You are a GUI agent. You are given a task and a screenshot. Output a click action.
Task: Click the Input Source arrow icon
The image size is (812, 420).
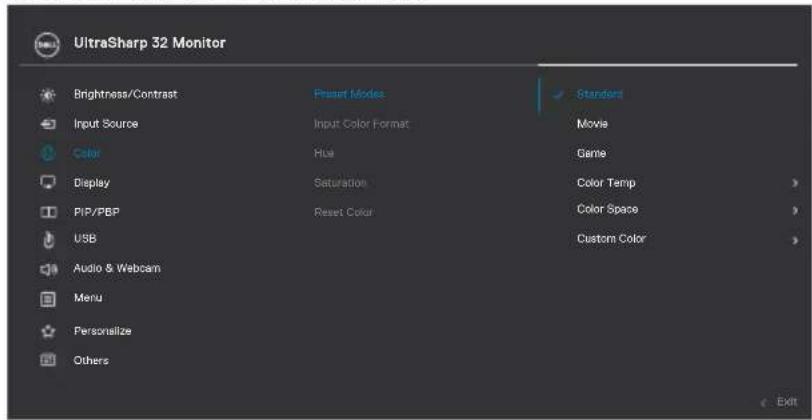[47, 124]
